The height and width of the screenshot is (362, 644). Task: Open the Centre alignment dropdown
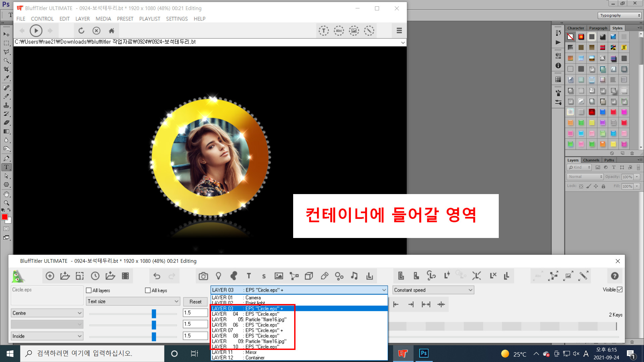47,313
